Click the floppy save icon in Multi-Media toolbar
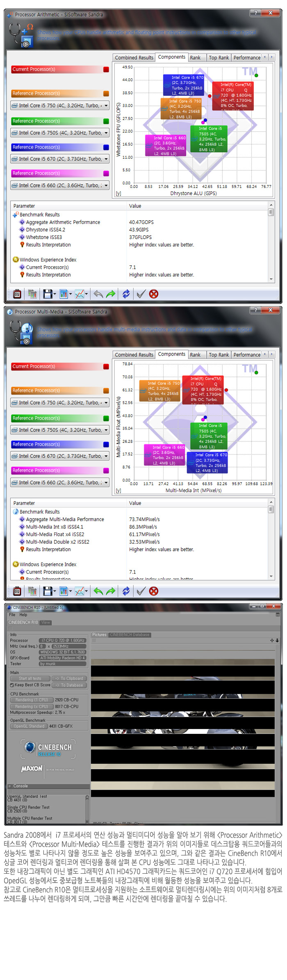 point(48,591)
